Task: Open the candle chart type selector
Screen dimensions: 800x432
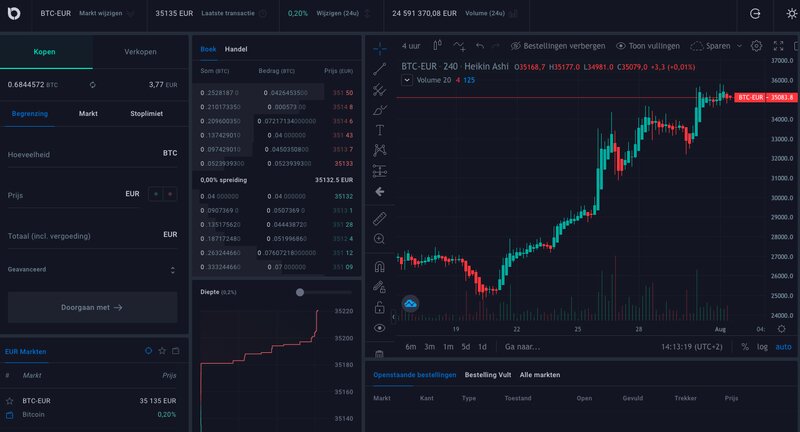Action: click(437, 45)
